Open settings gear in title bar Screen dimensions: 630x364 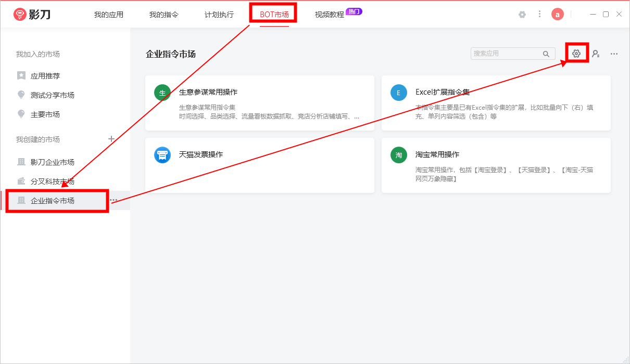pyautogui.click(x=522, y=15)
